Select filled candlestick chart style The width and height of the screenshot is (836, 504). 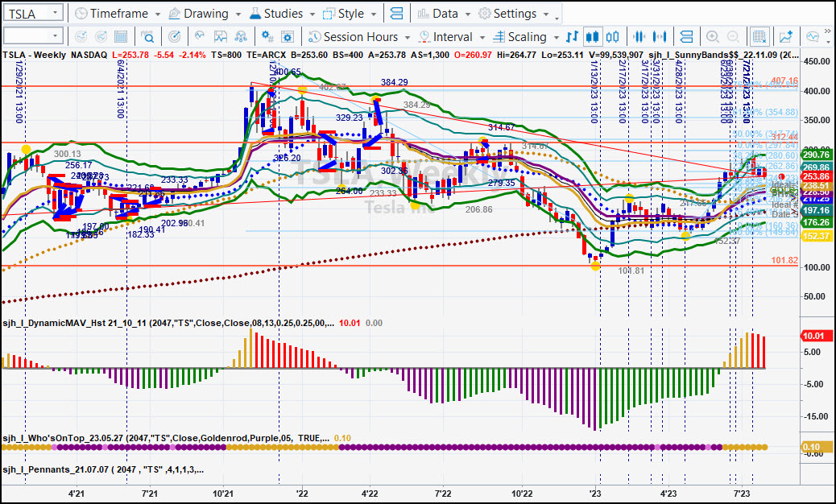(592, 37)
